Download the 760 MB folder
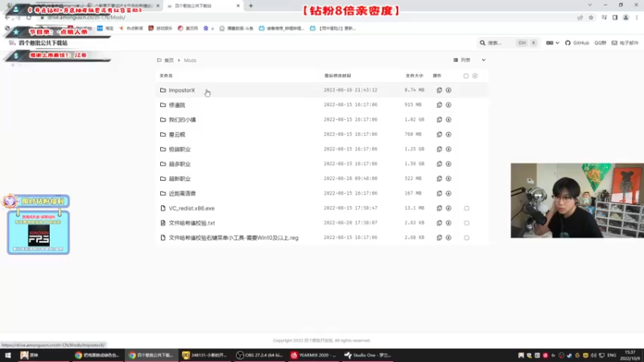Screen dimensions: 644x362 (448, 134)
